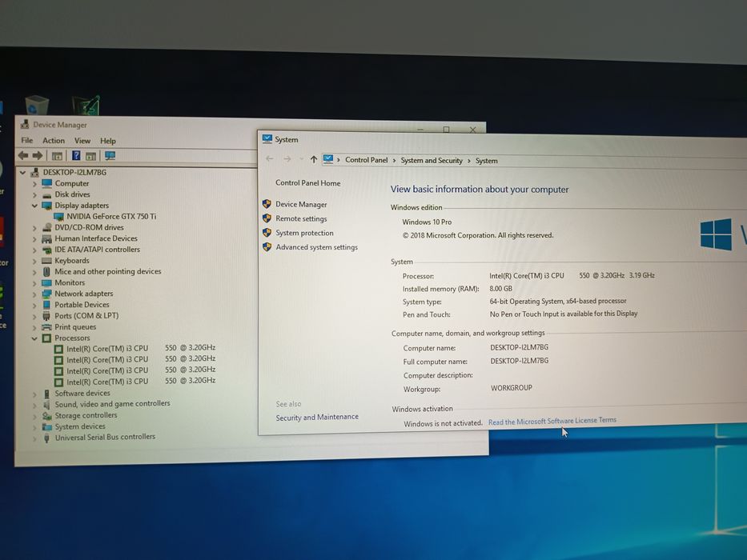
Task: Select Print queues category
Action: tap(75, 327)
